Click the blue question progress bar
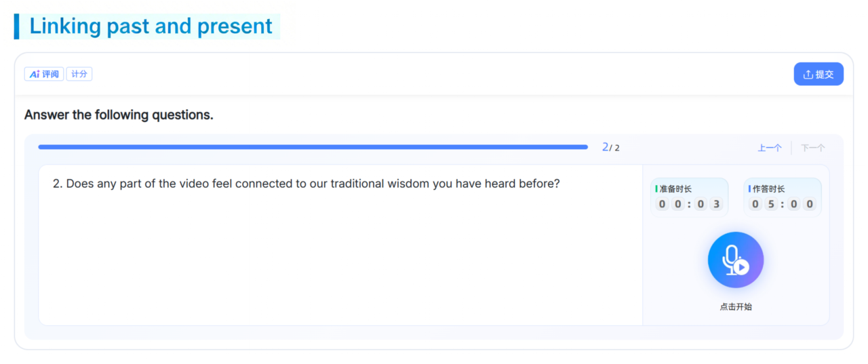The image size is (868, 364). click(x=313, y=147)
